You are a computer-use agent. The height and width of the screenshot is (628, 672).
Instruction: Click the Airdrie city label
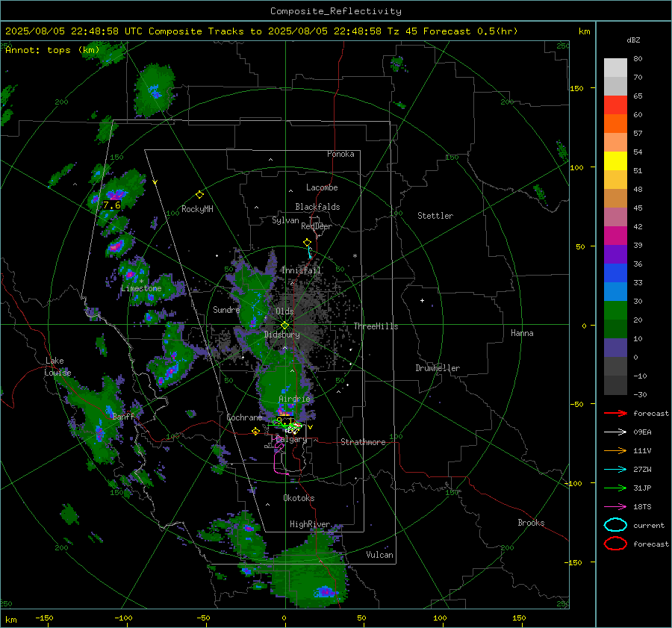pos(294,399)
